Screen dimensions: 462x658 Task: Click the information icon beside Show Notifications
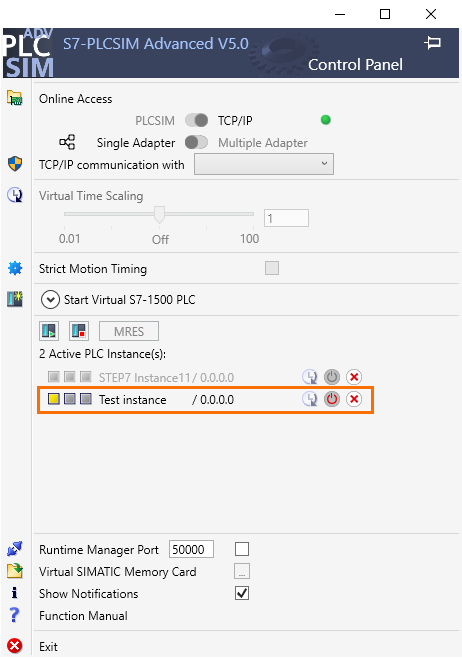point(15,593)
